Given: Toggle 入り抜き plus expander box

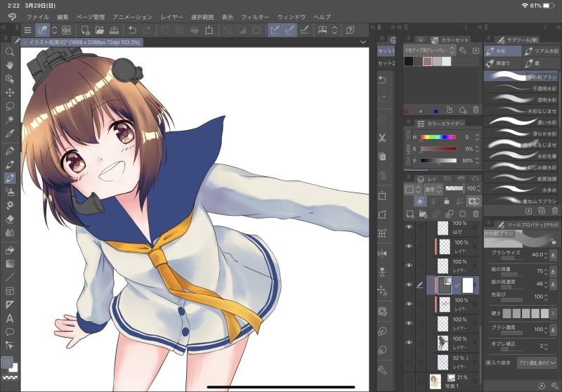Looking at the screenshot, I should 488,362.
